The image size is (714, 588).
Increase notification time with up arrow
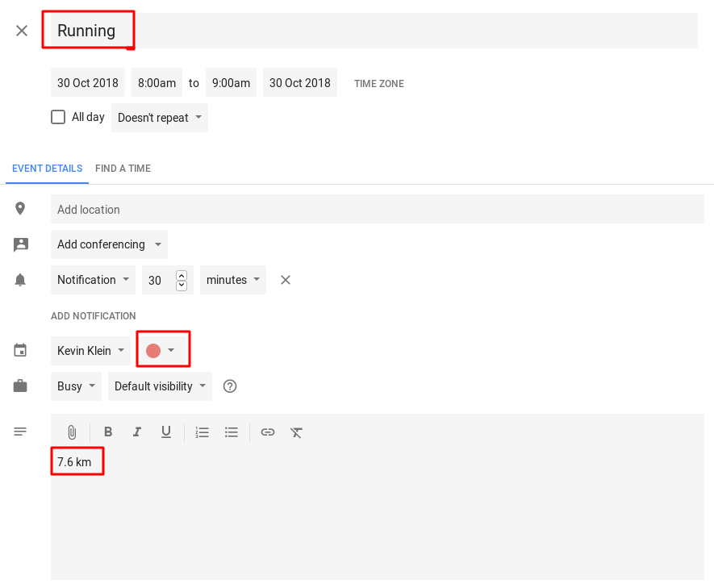coord(182,275)
